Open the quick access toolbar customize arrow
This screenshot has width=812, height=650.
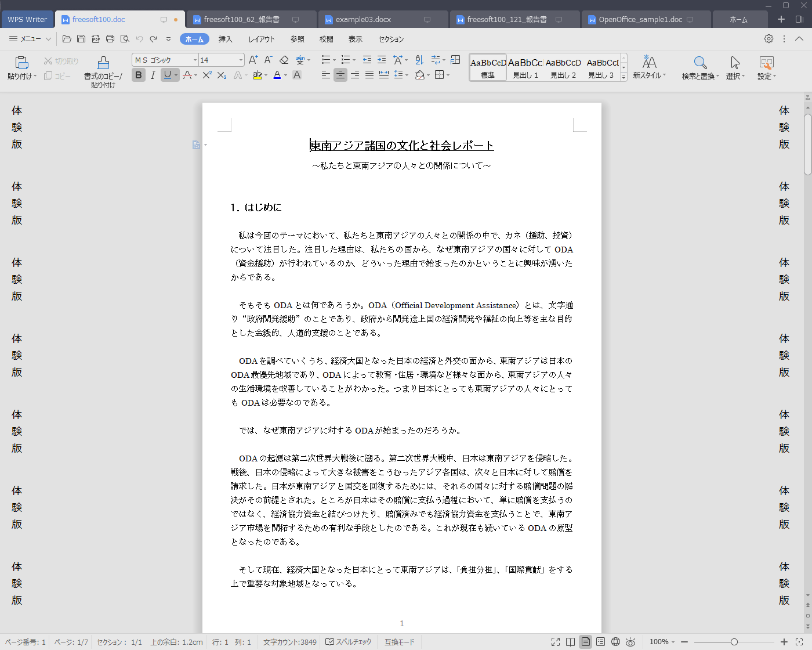point(168,39)
